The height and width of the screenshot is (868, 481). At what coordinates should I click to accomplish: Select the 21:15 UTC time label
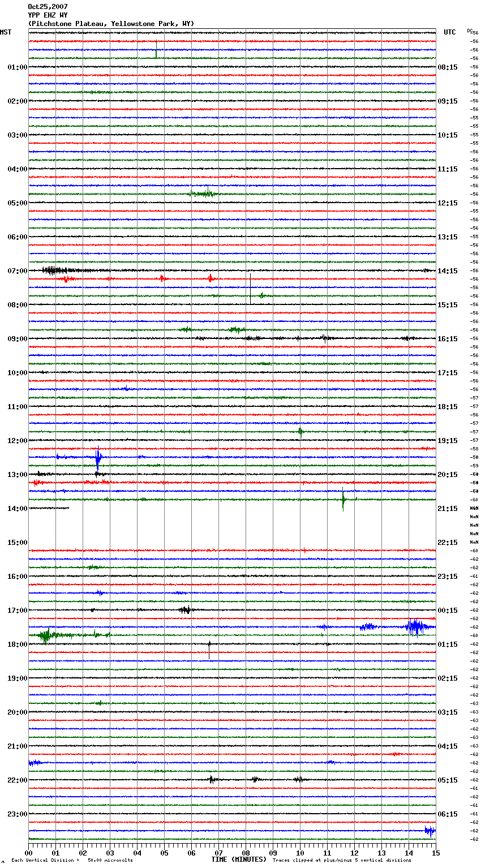(448, 509)
